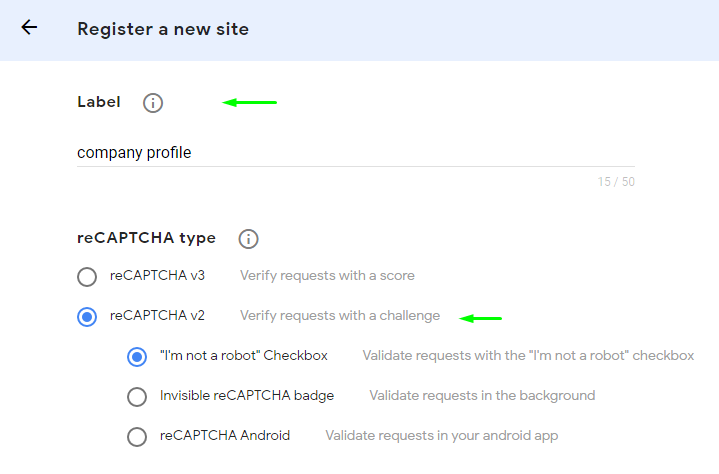Click 'Validate requests in your android app' text

tap(441, 435)
